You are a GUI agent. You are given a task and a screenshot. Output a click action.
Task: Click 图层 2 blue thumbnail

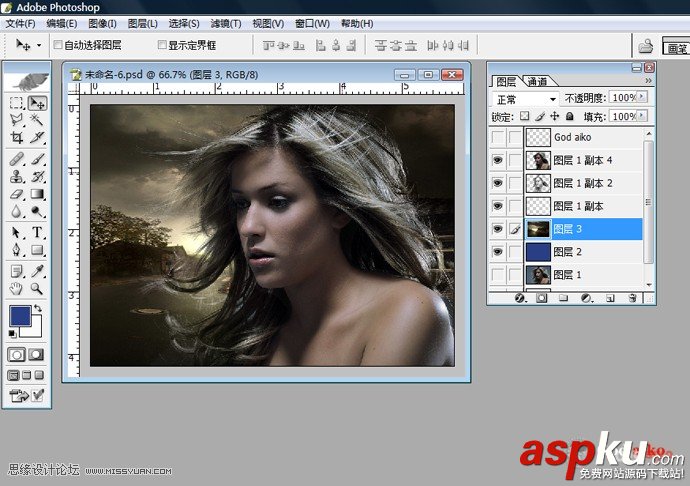pyautogui.click(x=538, y=252)
